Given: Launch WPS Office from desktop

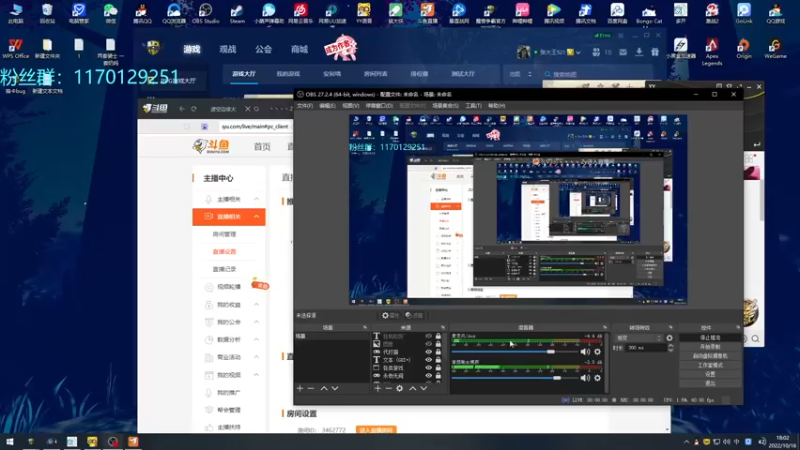Looking at the screenshot, I should pyautogui.click(x=15, y=48).
